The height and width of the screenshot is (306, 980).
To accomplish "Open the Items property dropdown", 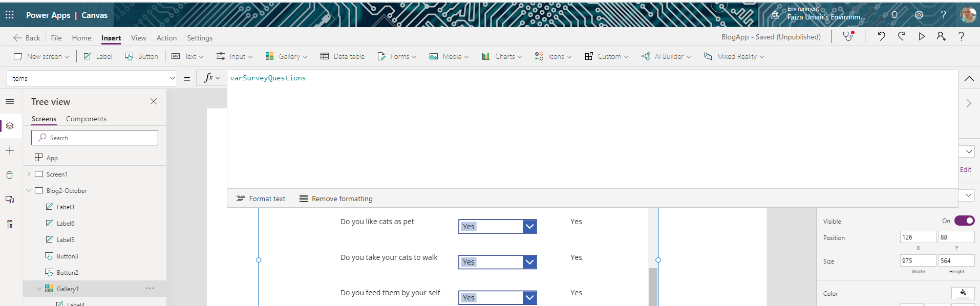I will 172,78.
